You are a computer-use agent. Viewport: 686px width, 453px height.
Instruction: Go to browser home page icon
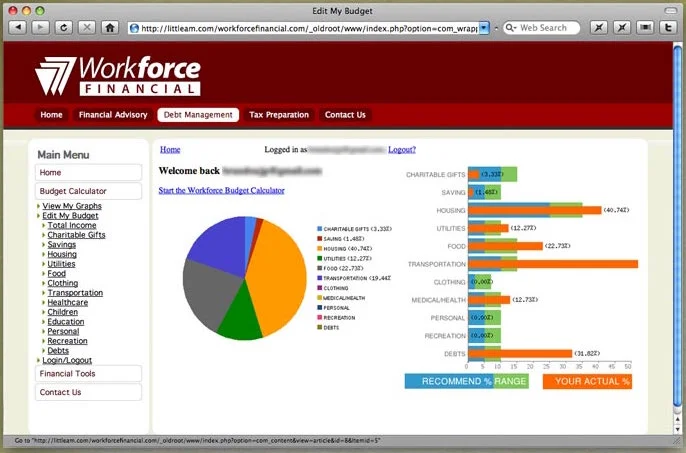[110, 28]
